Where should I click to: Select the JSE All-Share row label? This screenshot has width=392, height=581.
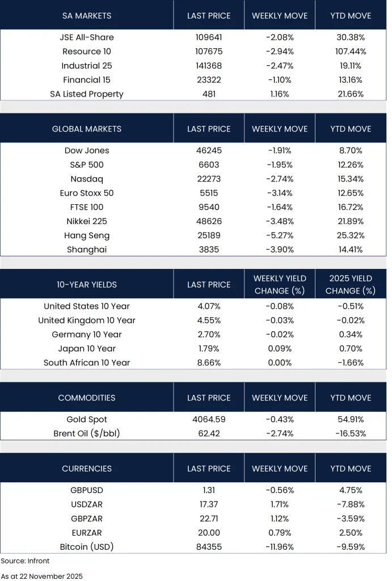click(x=87, y=37)
